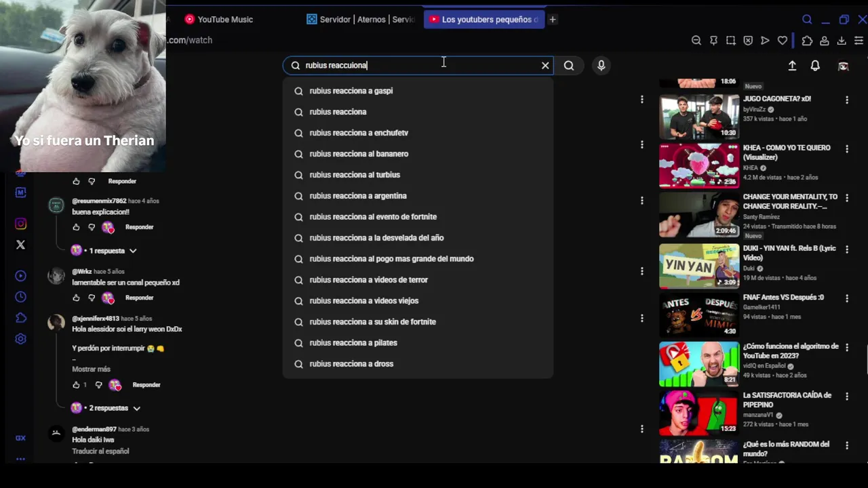Open sidebar three-dots more menu
Screen dimensions: 868x488
click(20, 459)
